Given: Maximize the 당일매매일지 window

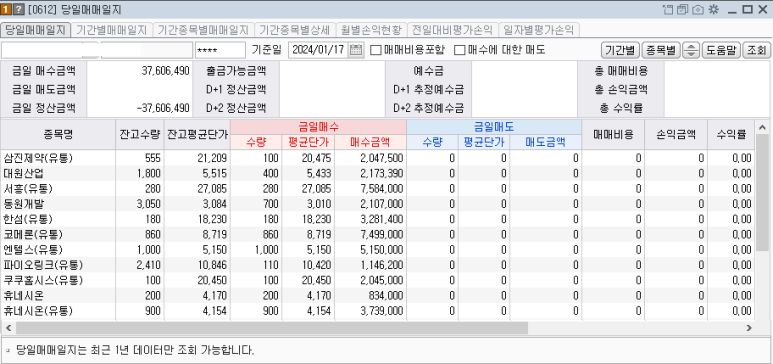Looking at the screenshot, I should coord(747,9).
